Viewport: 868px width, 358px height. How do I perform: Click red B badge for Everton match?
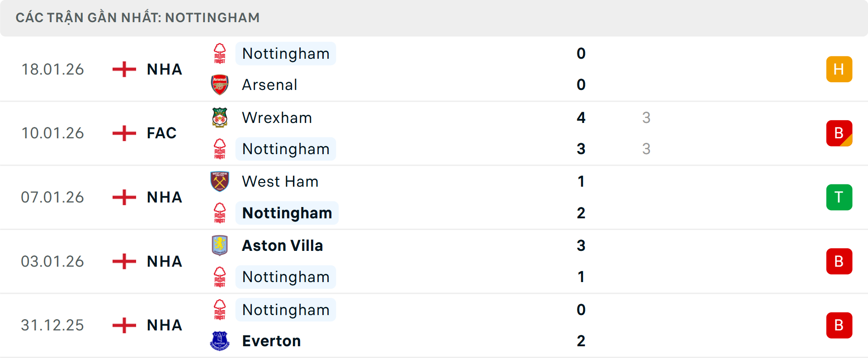pyautogui.click(x=839, y=325)
